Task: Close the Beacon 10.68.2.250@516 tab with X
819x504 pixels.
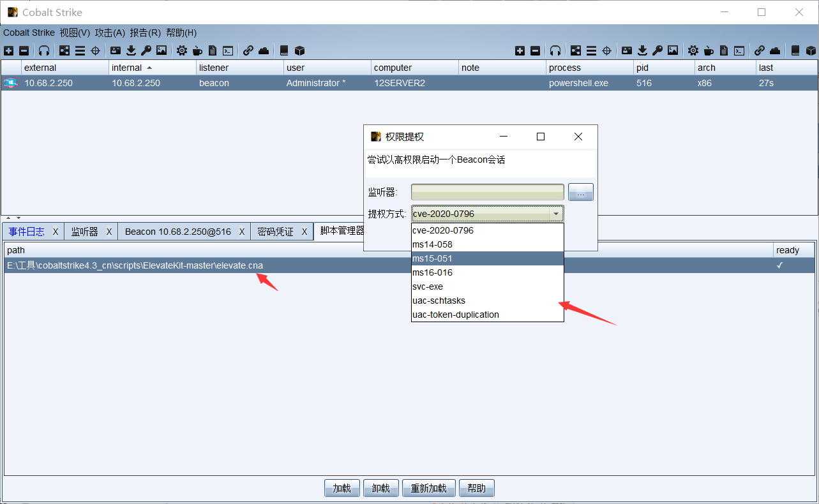Action: click(x=242, y=232)
